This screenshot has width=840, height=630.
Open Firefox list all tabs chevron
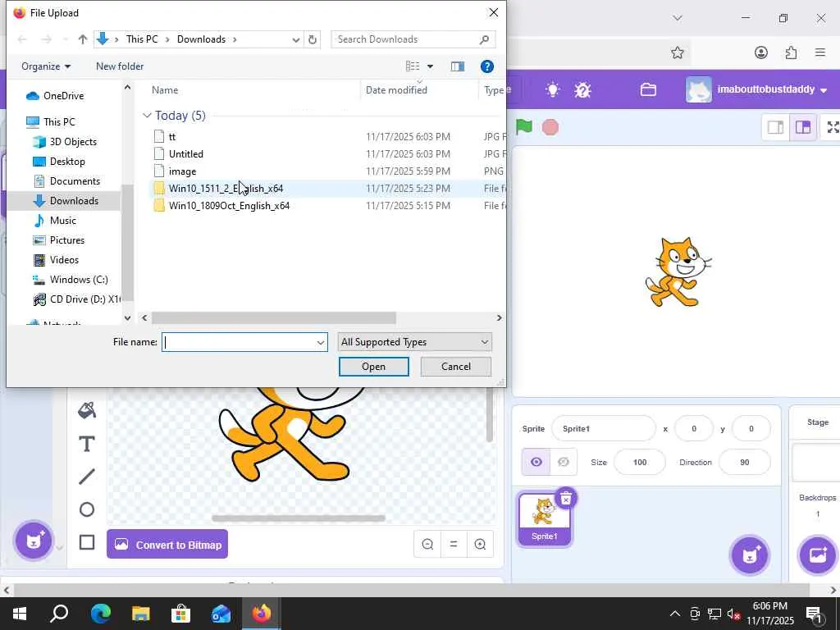[678, 18]
